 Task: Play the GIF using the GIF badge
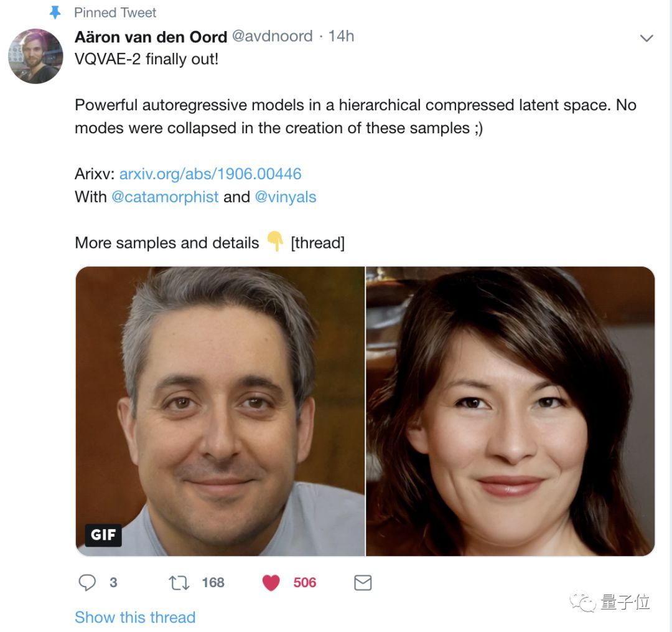[x=103, y=535]
